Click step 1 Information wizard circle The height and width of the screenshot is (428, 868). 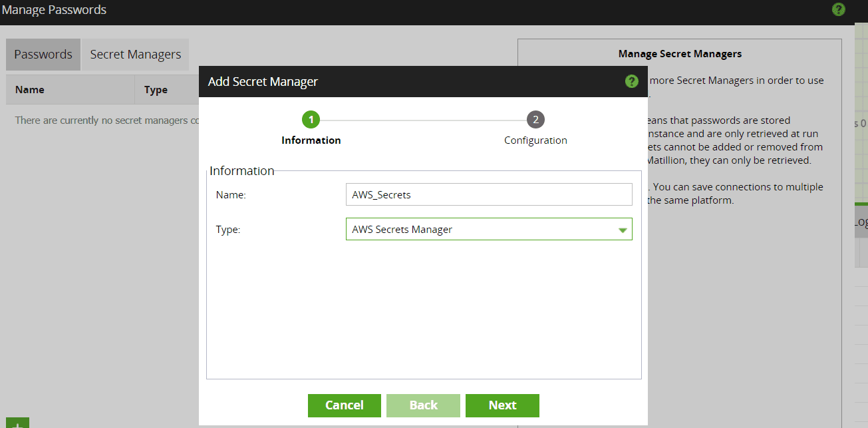click(x=311, y=120)
